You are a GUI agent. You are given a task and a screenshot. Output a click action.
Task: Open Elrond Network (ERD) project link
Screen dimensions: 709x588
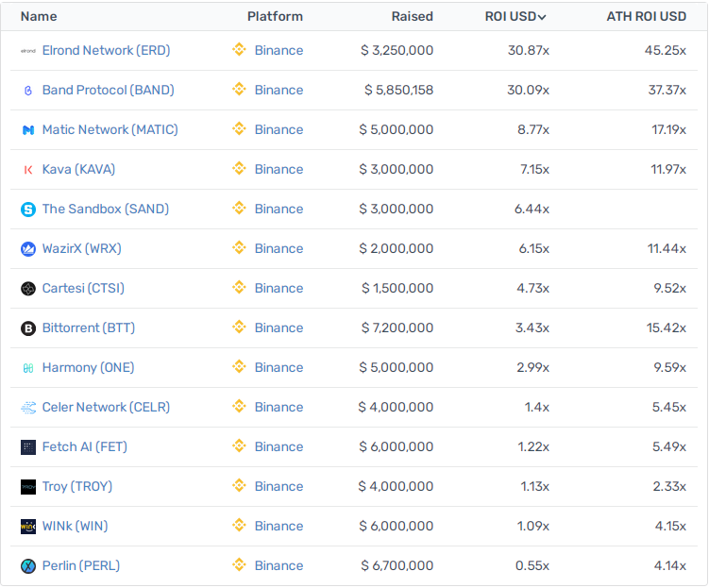(x=107, y=51)
